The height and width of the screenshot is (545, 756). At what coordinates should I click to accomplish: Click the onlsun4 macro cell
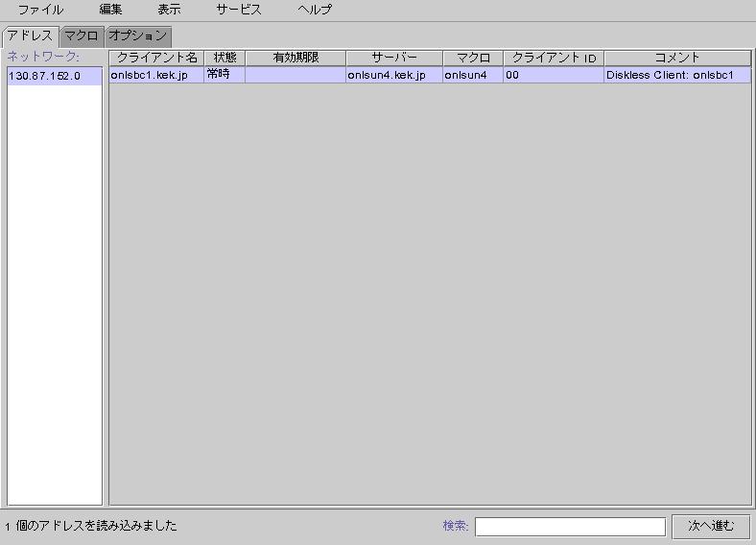click(x=473, y=75)
